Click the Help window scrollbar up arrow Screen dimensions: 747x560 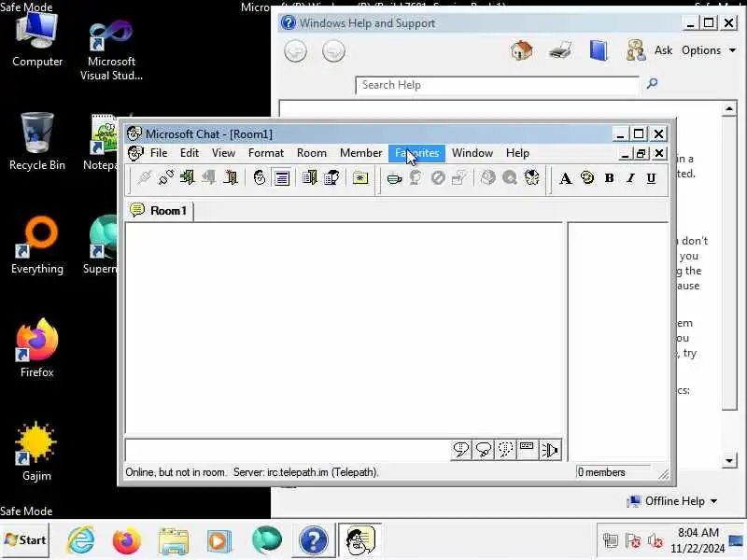729,109
